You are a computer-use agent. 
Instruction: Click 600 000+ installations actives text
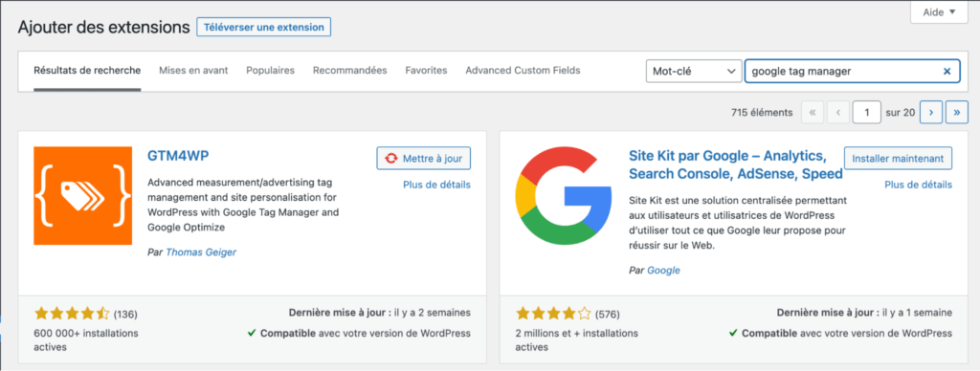tap(86, 339)
